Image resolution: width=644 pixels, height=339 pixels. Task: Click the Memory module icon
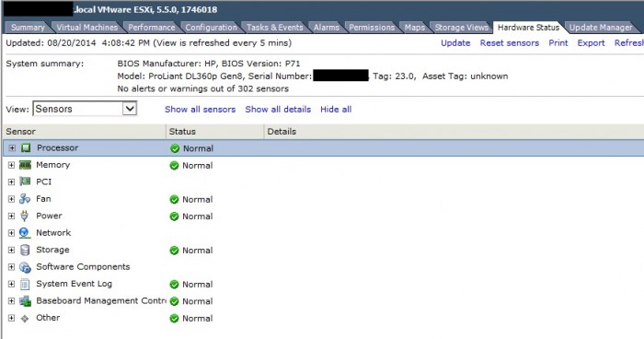coord(25,165)
